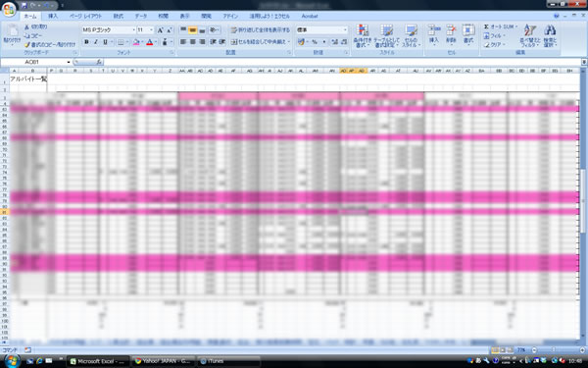Increase decimal places

click(x=335, y=42)
